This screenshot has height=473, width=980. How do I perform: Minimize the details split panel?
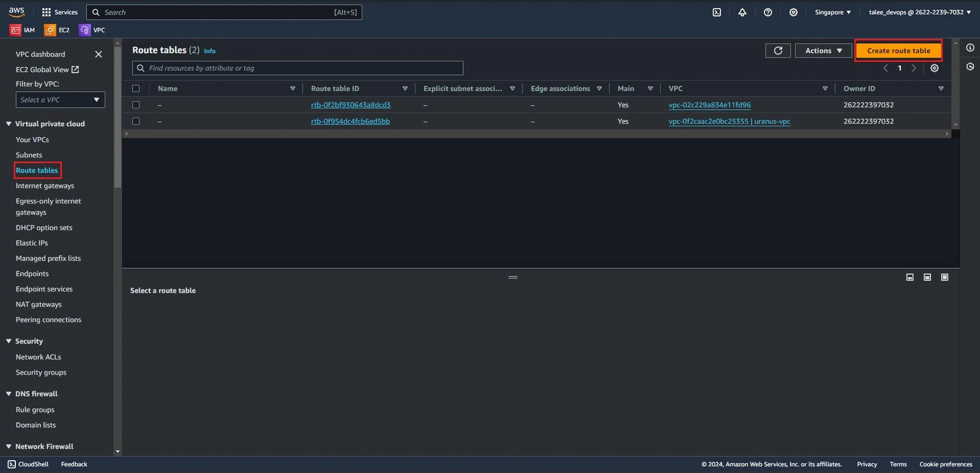click(x=910, y=278)
